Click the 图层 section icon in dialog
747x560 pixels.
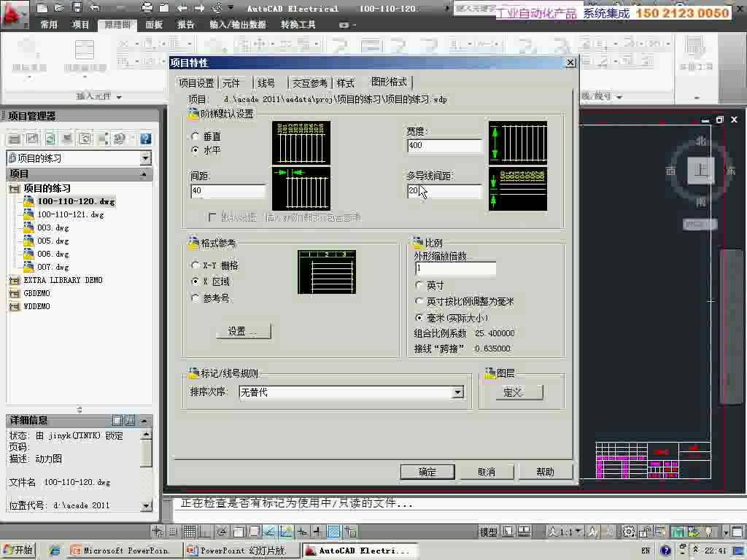(x=489, y=373)
